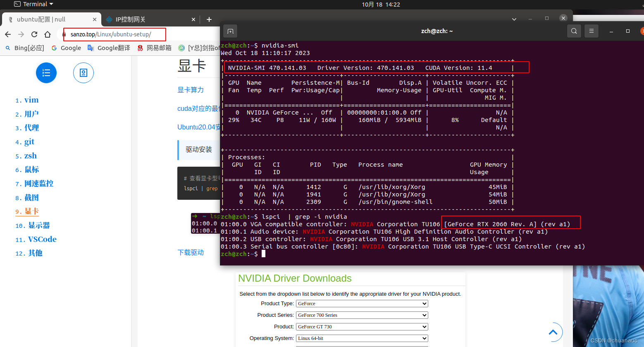Image resolution: width=644 pixels, height=347 pixels.
Task: Reload the current browser page
Action: click(x=34, y=34)
